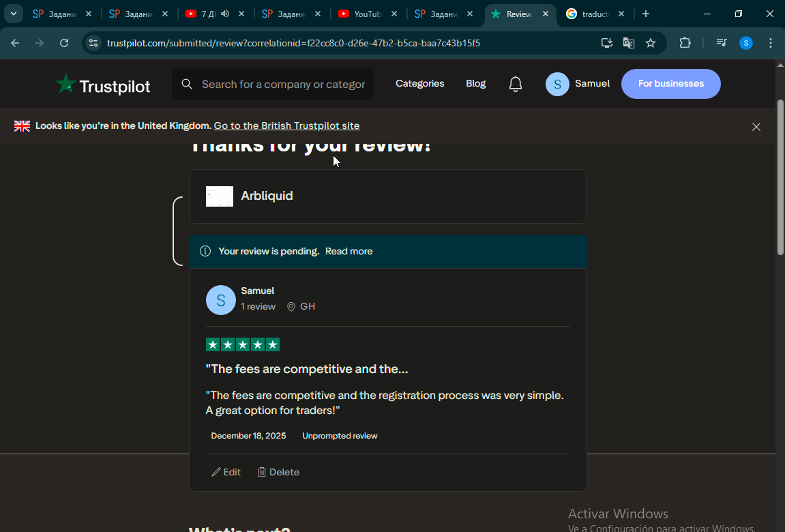Click 1 review count text
This screenshot has height=532, width=785.
pyautogui.click(x=258, y=306)
